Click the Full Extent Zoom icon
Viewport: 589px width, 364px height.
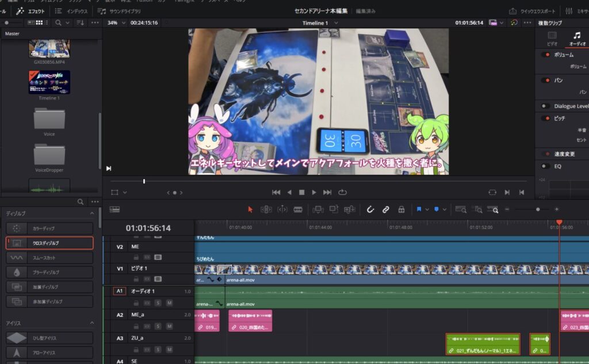[x=461, y=209]
